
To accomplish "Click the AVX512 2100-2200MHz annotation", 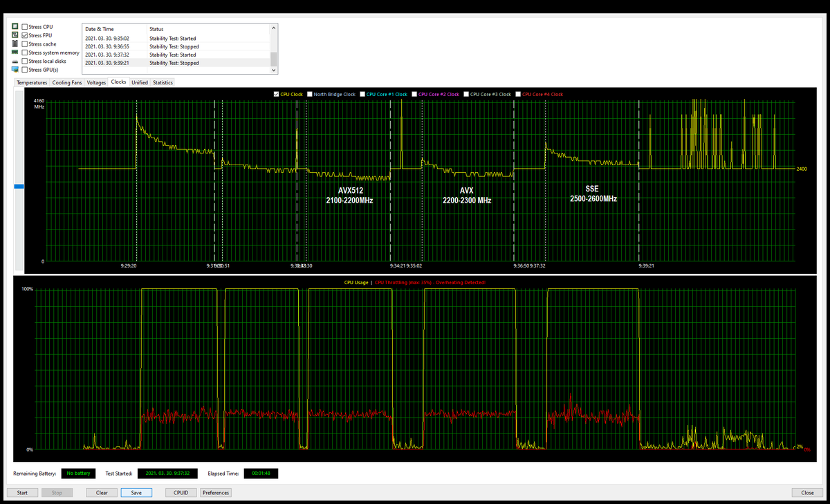I will click(350, 195).
